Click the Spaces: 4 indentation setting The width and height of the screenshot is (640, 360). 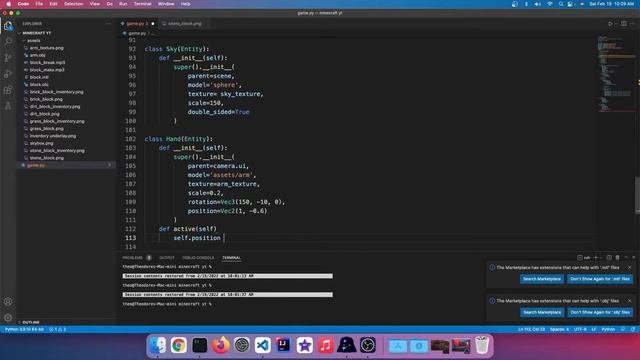pos(559,329)
